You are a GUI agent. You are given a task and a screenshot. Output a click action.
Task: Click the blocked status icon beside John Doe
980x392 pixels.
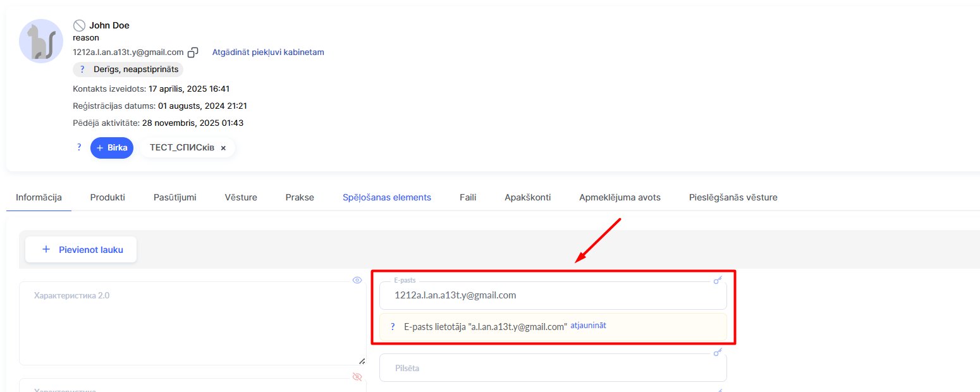tap(79, 25)
